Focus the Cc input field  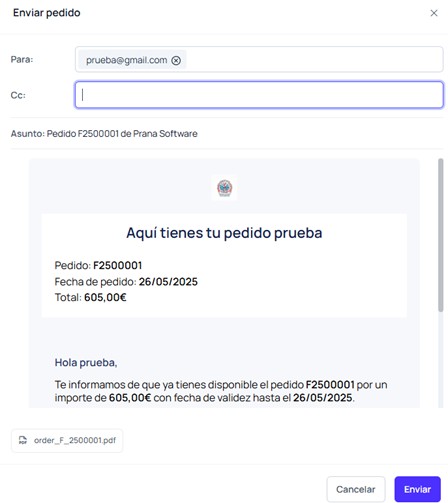pyautogui.click(x=259, y=95)
